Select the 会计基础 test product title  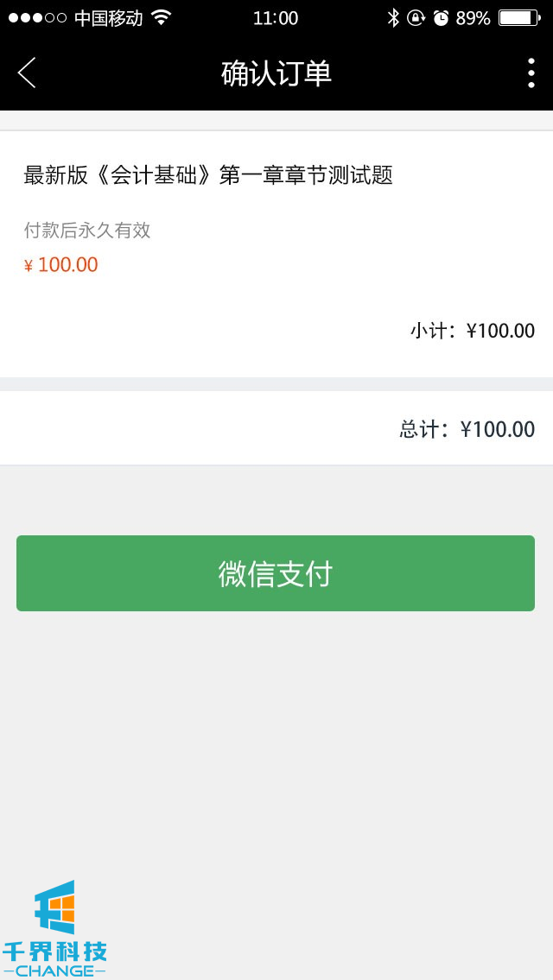(208, 175)
